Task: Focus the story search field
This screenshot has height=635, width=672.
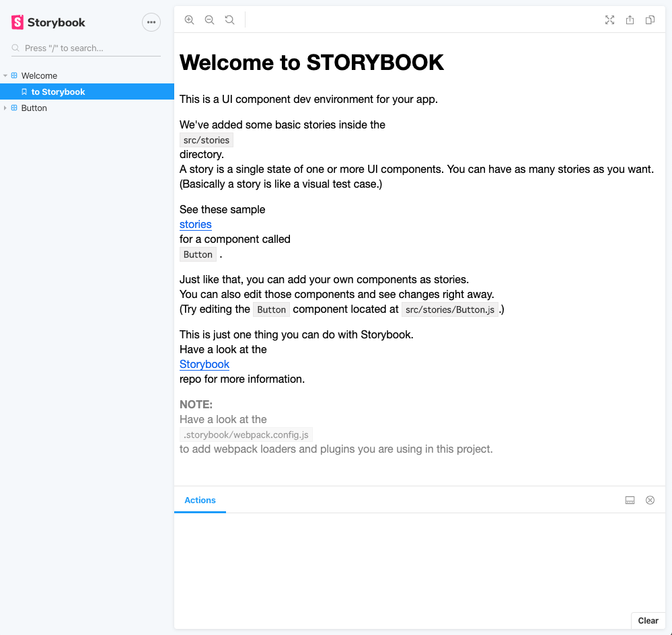Action: tap(86, 48)
